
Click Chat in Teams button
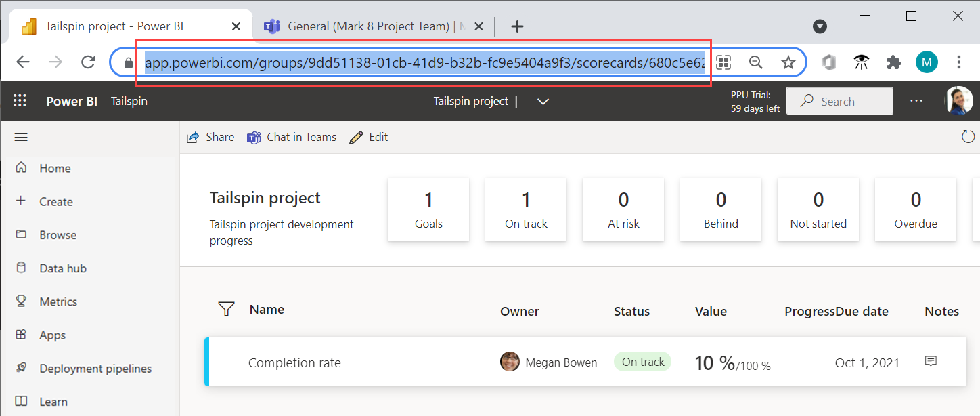click(x=292, y=137)
